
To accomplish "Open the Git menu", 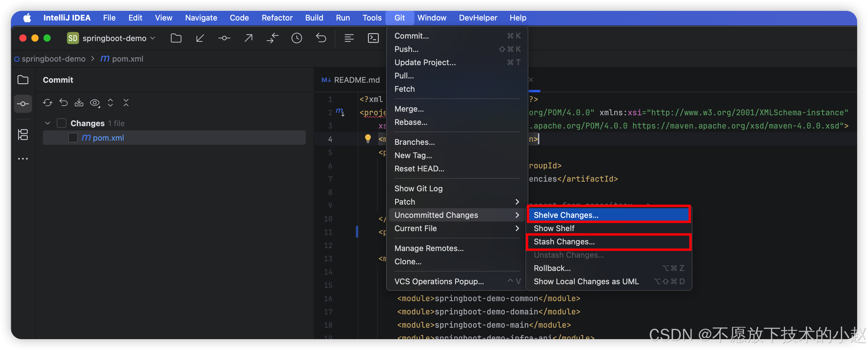I will 399,18.
